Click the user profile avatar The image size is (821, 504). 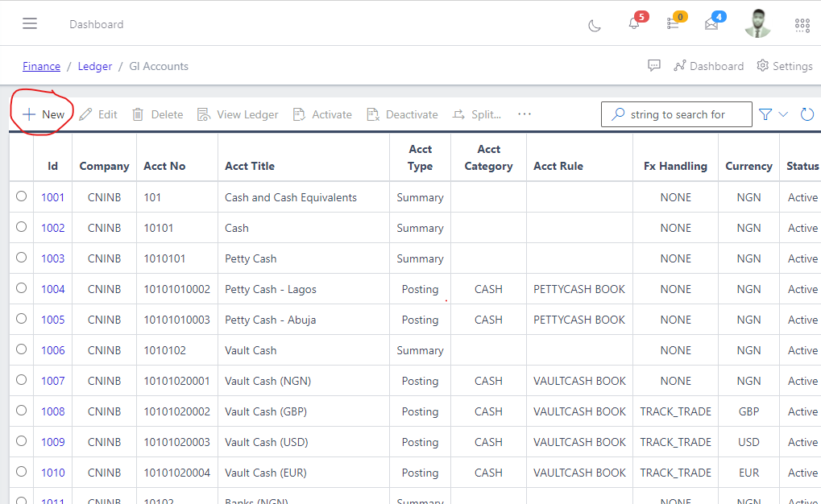point(757,23)
